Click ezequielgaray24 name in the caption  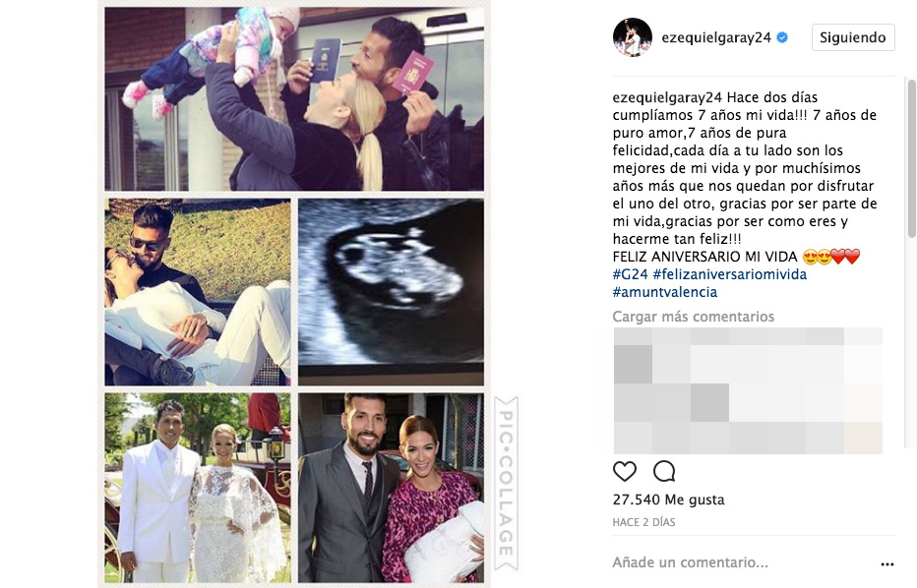pos(667,97)
